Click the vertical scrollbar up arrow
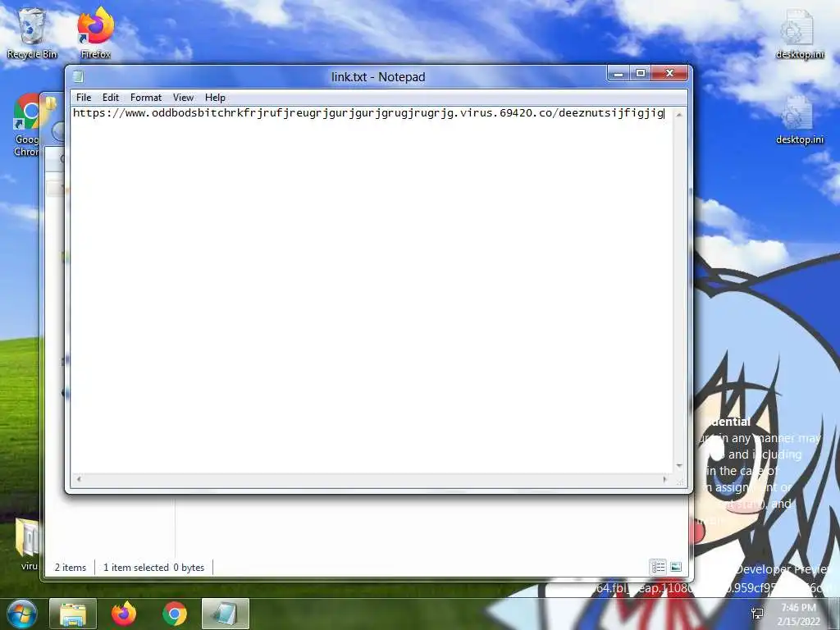840x630 pixels. point(679,114)
